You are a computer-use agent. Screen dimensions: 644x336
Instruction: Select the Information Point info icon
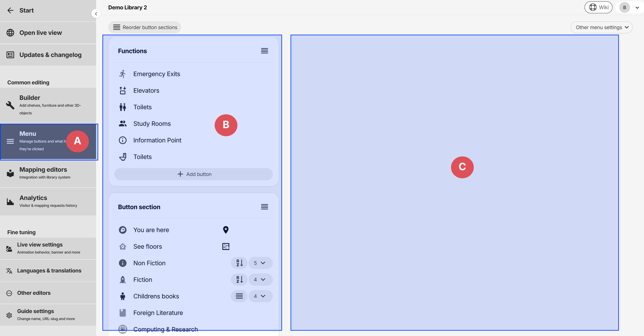[x=123, y=140]
